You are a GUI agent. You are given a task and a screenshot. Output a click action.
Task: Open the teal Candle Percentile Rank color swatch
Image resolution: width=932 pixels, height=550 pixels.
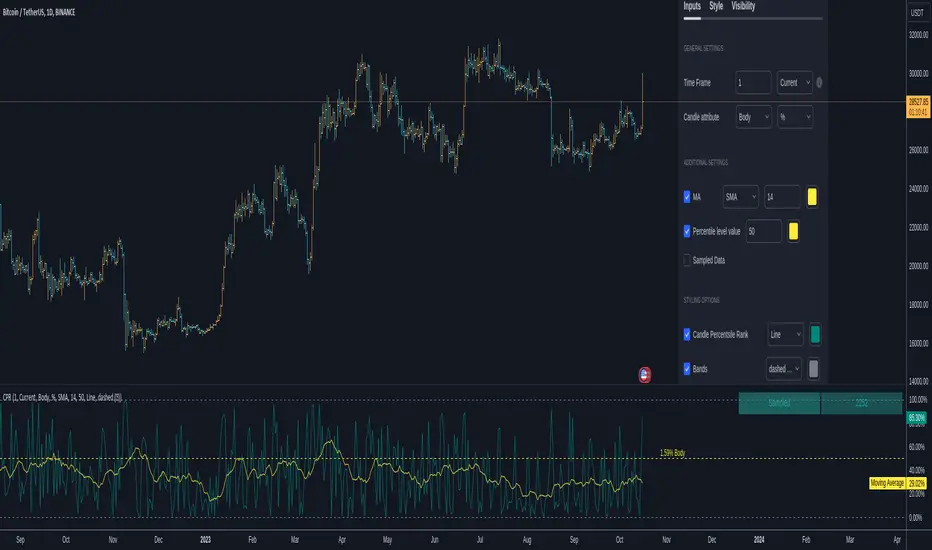click(817, 334)
